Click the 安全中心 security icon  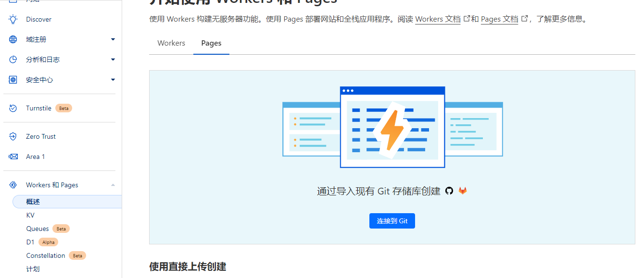[x=13, y=80]
